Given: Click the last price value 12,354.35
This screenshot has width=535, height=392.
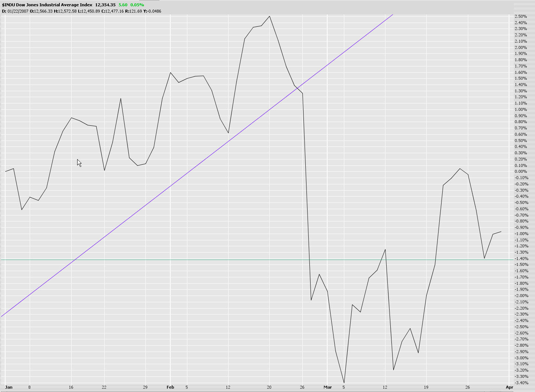Looking at the screenshot, I should click(105, 5).
